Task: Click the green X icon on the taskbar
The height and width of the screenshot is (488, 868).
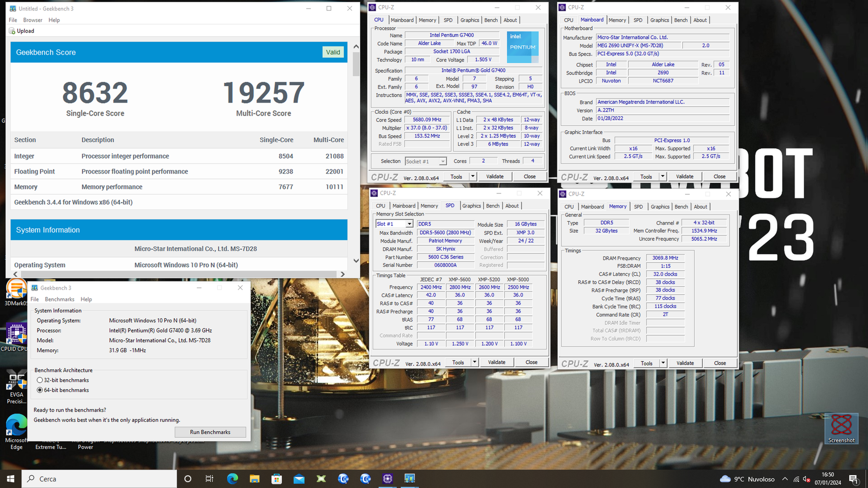Action: [321, 479]
